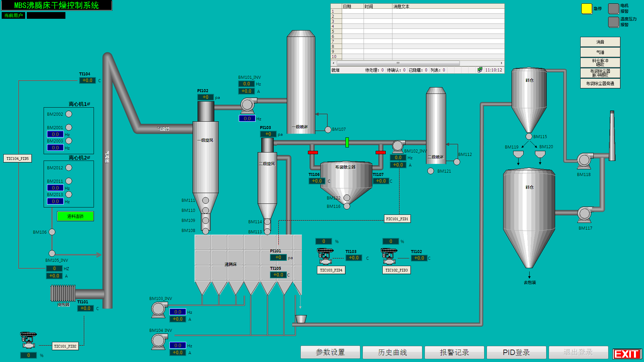Click the yellow emergency stop indicator
The height and width of the screenshot is (362, 644).
(x=586, y=9)
